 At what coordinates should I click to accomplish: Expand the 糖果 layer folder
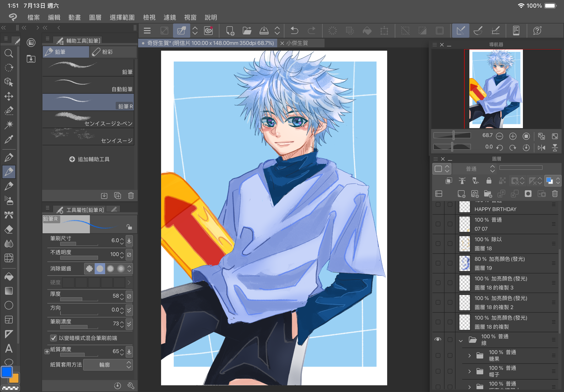(469, 355)
